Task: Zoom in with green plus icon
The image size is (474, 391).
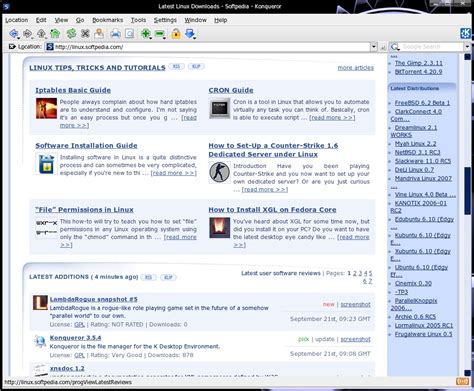Action: click(x=145, y=33)
